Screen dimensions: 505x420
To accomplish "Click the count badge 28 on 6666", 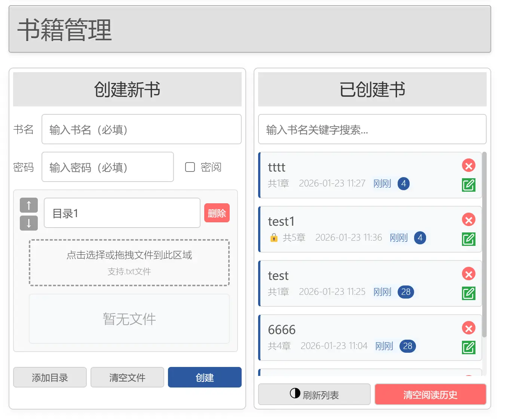I will click(x=407, y=346).
